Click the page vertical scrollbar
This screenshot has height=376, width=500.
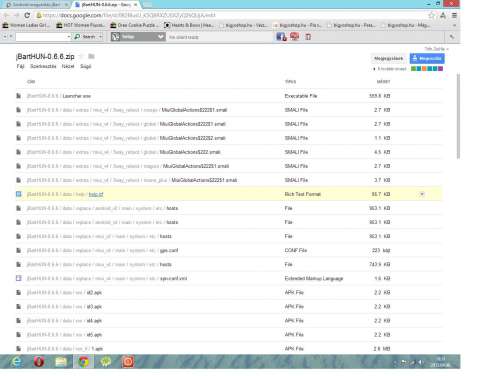point(458,117)
